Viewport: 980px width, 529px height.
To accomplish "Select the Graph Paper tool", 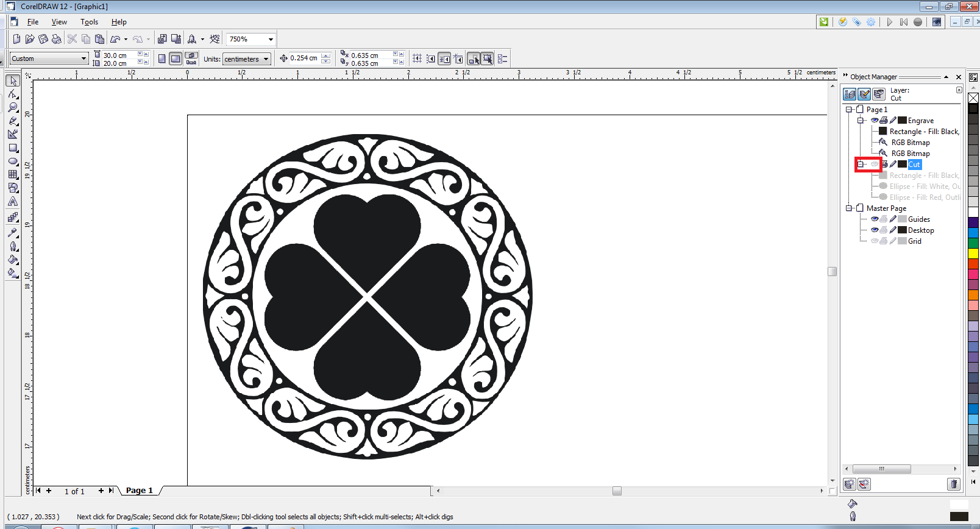I will (13, 174).
